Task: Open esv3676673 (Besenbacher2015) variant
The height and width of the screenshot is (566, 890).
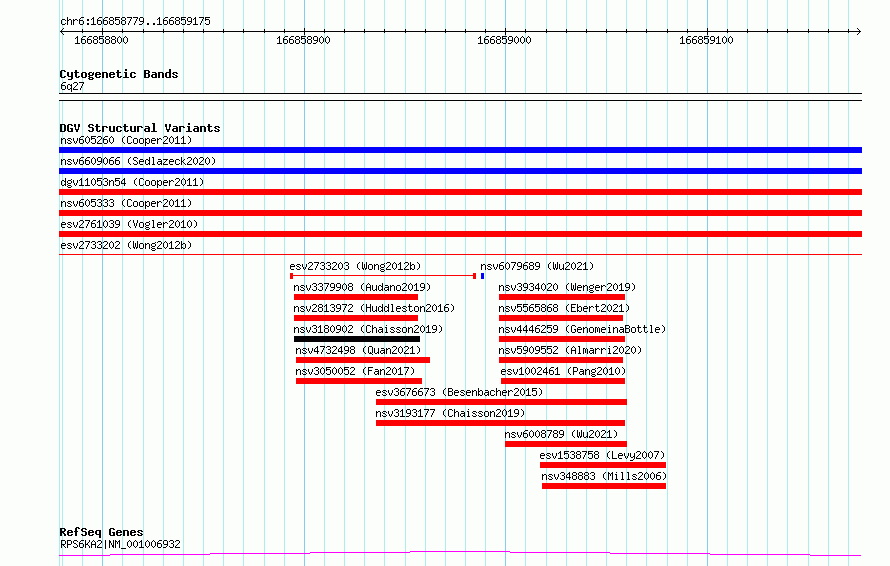Action: pyautogui.click(x=459, y=392)
